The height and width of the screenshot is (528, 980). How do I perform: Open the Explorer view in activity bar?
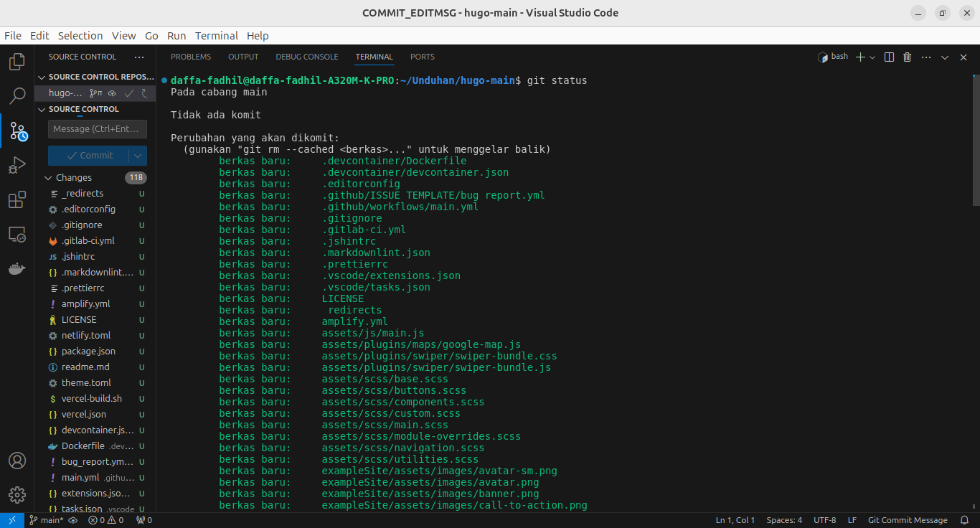[17, 62]
